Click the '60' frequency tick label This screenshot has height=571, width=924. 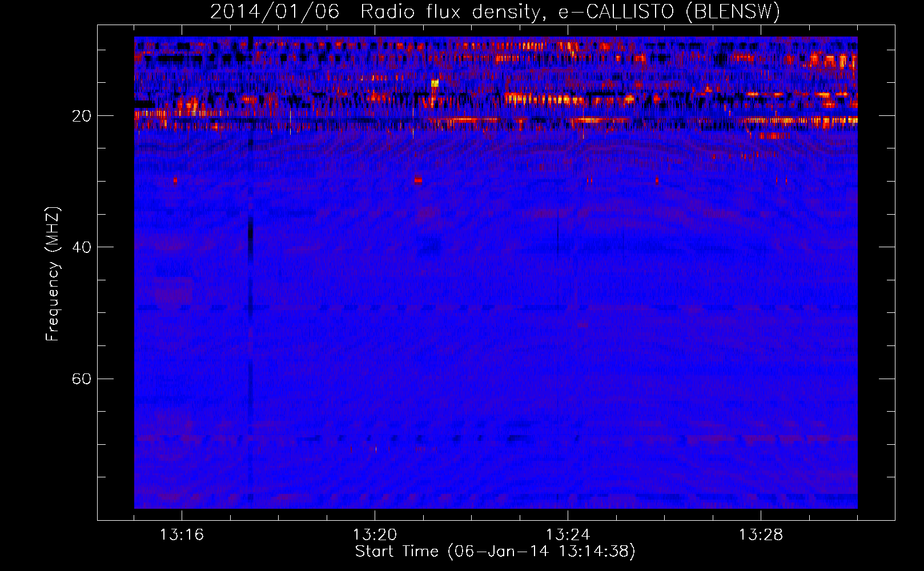coord(82,379)
